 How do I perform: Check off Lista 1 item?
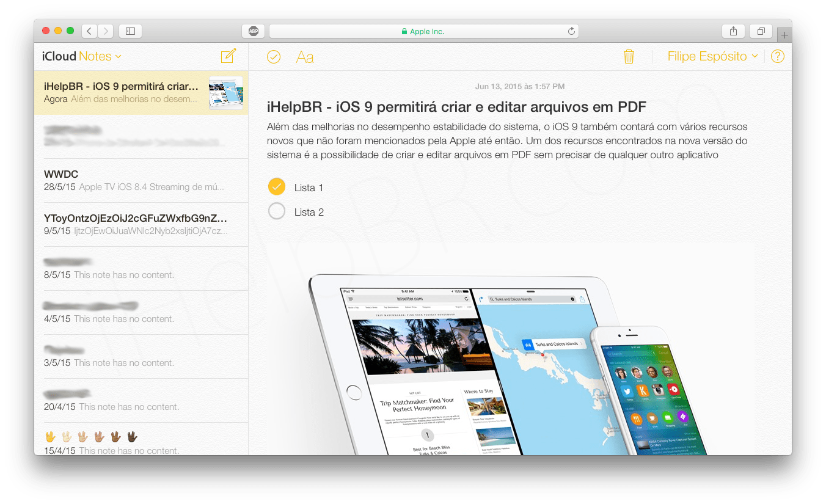click(x=277, y=186)
